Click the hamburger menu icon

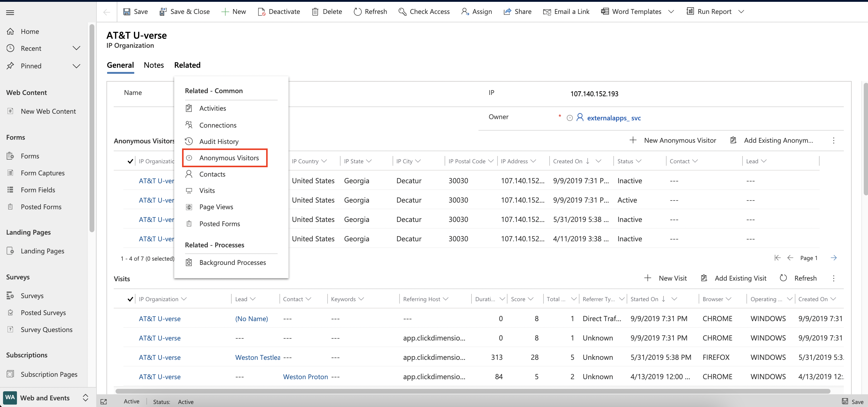click(10, 12)
